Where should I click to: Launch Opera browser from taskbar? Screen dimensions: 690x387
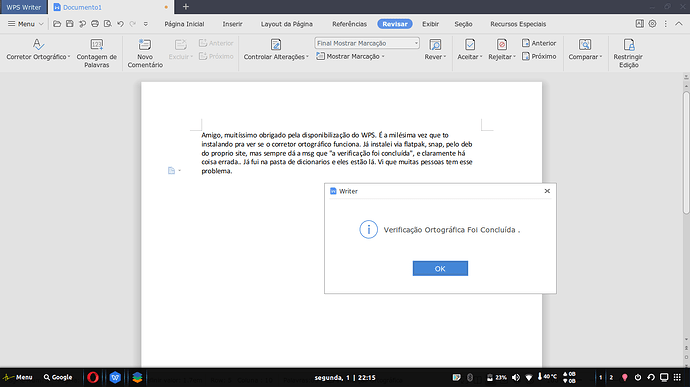point(93,377)
